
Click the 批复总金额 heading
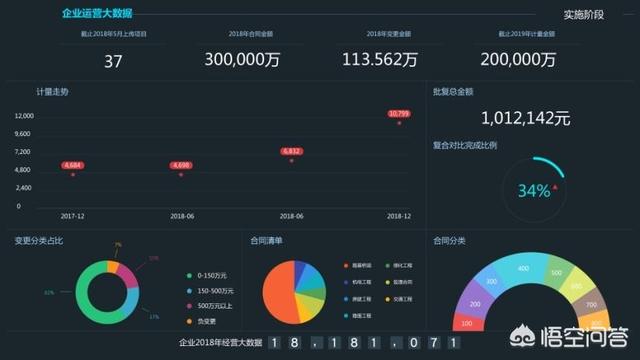tap(453, 92)
